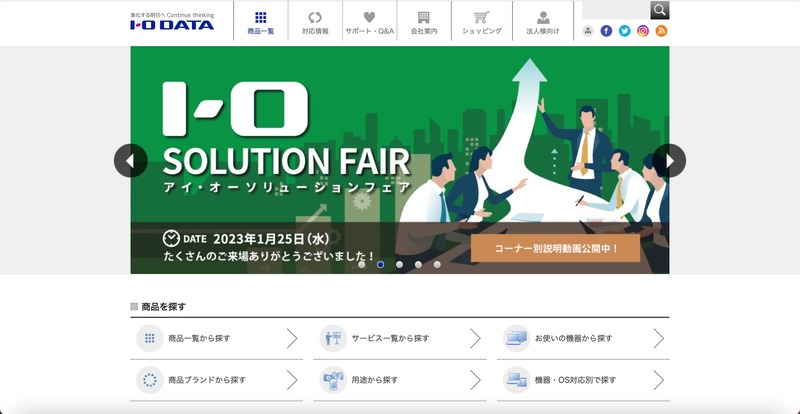This screenshot has height=414, width=800.
Task: Select the first carousel dot
Action: 362,264
